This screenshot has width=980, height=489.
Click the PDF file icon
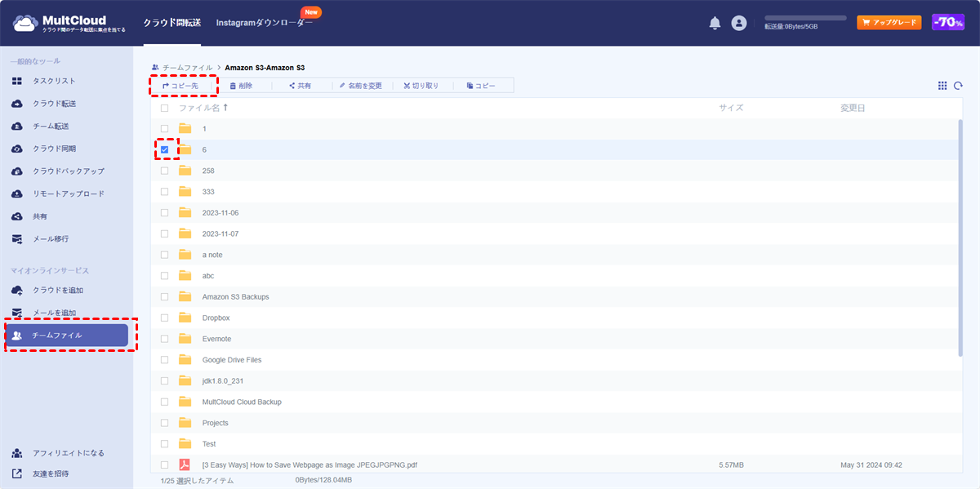185,465
